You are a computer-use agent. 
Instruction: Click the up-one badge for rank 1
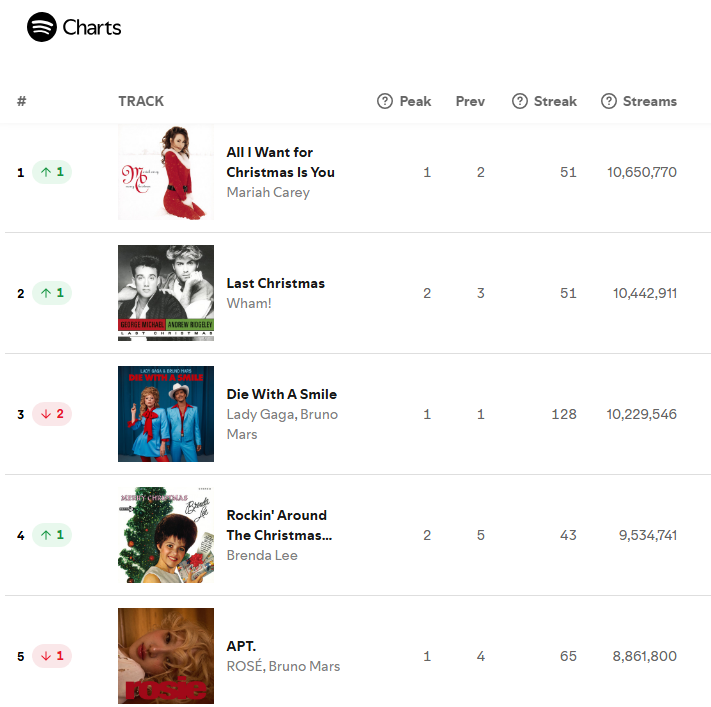click(52, 172)
